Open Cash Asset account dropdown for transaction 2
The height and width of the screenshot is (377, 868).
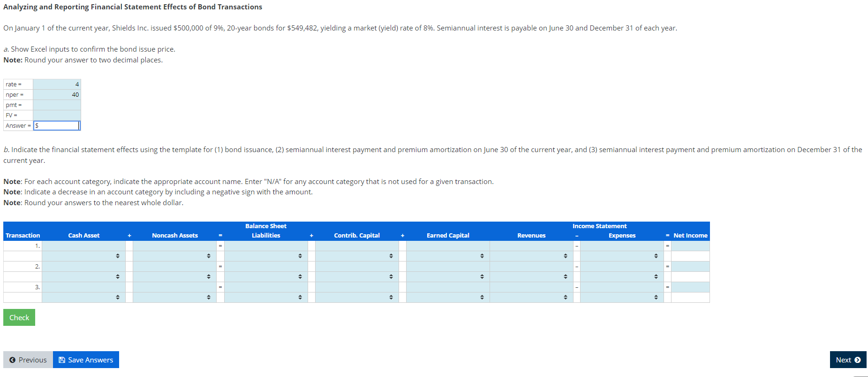click(83, 277)
